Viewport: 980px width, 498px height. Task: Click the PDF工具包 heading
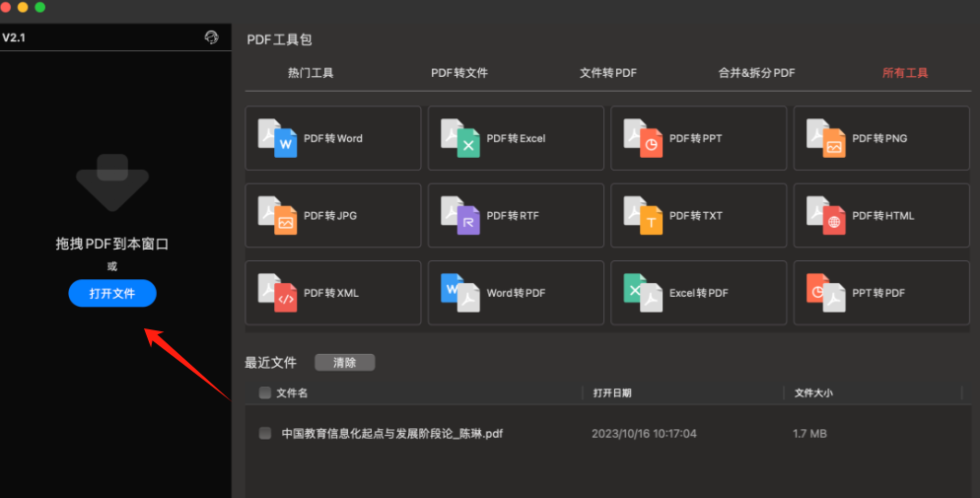coord(279,39)
